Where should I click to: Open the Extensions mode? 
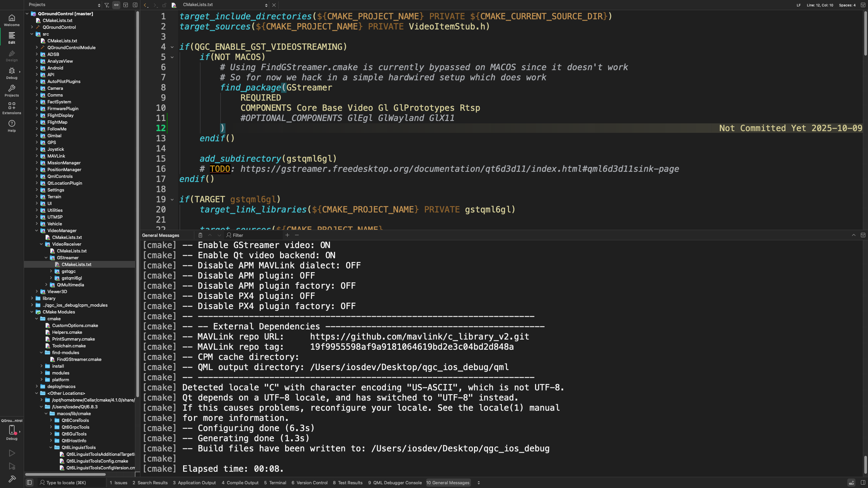click(x=12, y=108)
